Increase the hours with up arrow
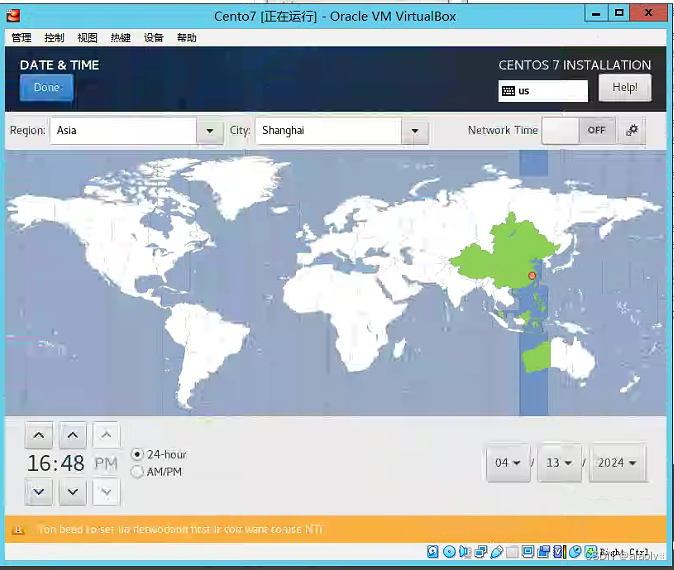This screenshot has width=674, height=570. [x=39, y=435]
